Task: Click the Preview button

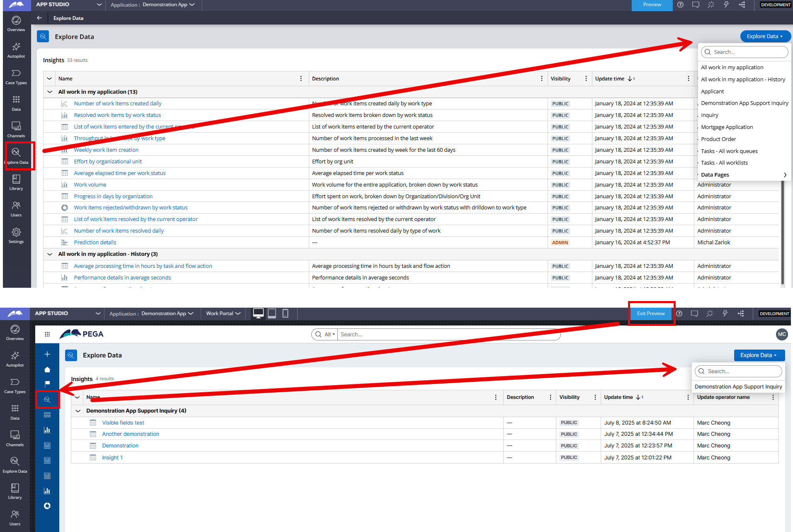Action: point(652,5)
